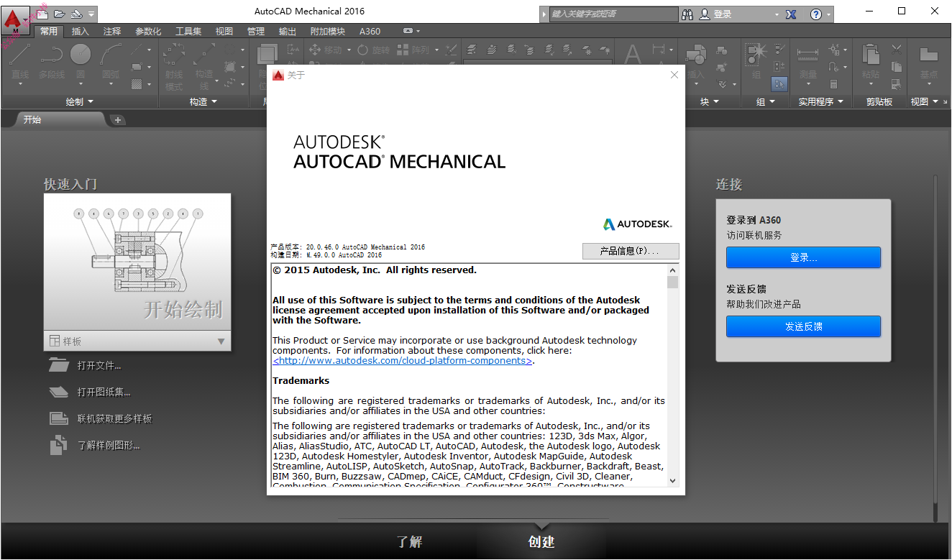
Task: Select the 旋转 (Rotate) tool
Action: 374,50
